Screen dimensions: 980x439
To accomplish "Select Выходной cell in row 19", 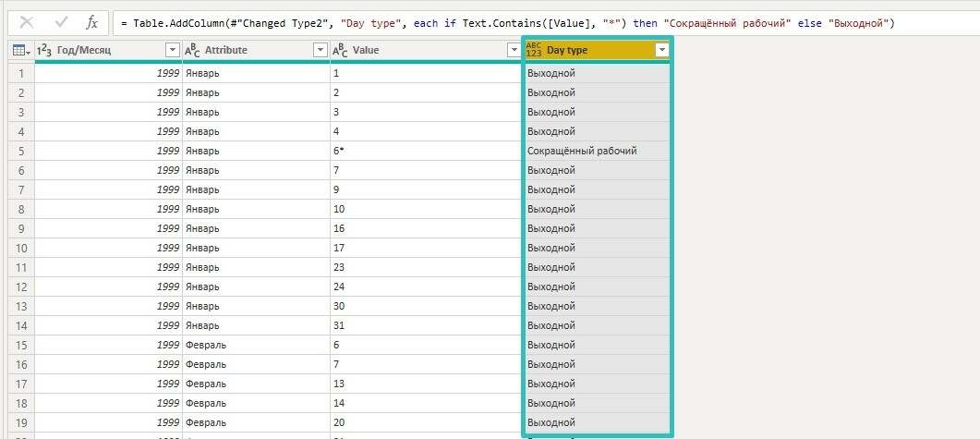I will click(597, 422).
